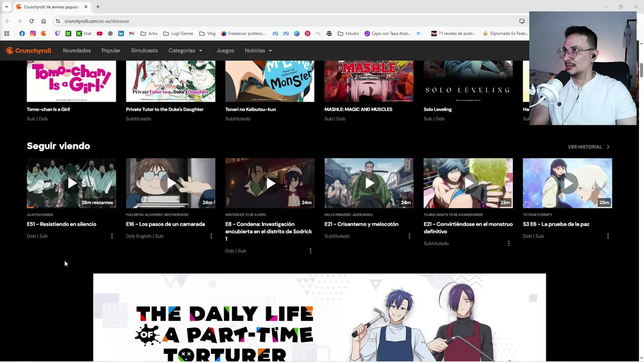
Task: Click the Crunchyroll logo in the navbar
Action: click(29, 50)
